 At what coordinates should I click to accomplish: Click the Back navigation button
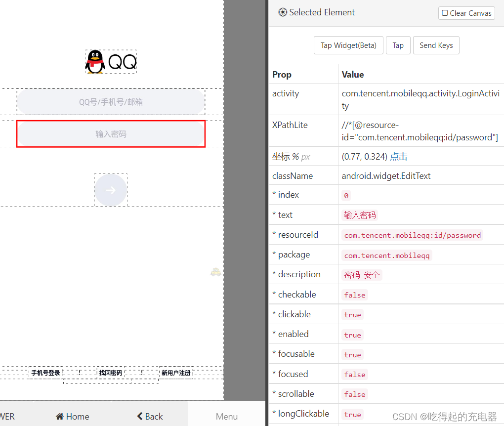[150, 416]
